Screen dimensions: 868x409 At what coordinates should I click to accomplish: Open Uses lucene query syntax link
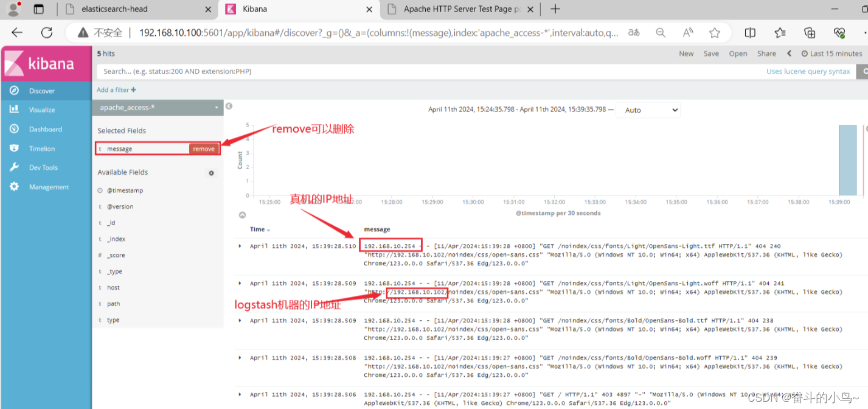(x=808, y=71)
